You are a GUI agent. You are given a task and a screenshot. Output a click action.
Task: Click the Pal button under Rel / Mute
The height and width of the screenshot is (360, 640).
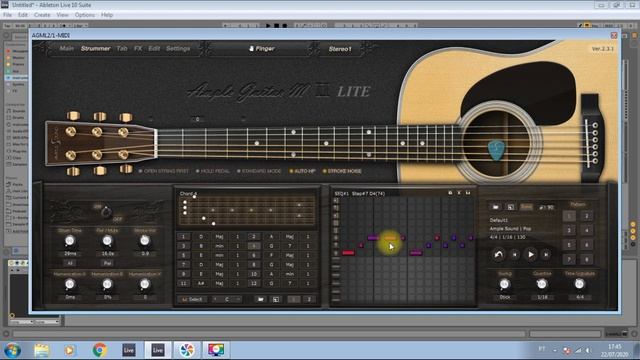pos(107,263)
